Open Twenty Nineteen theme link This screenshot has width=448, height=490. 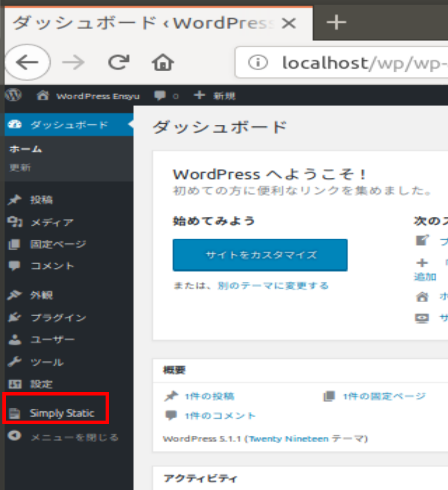tap(288, 439)
